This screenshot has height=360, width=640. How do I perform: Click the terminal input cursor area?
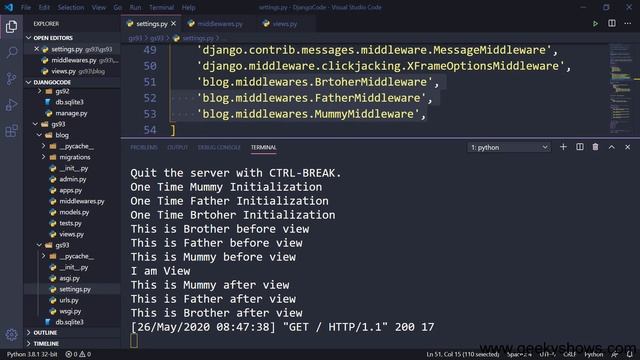click(134, 340)
